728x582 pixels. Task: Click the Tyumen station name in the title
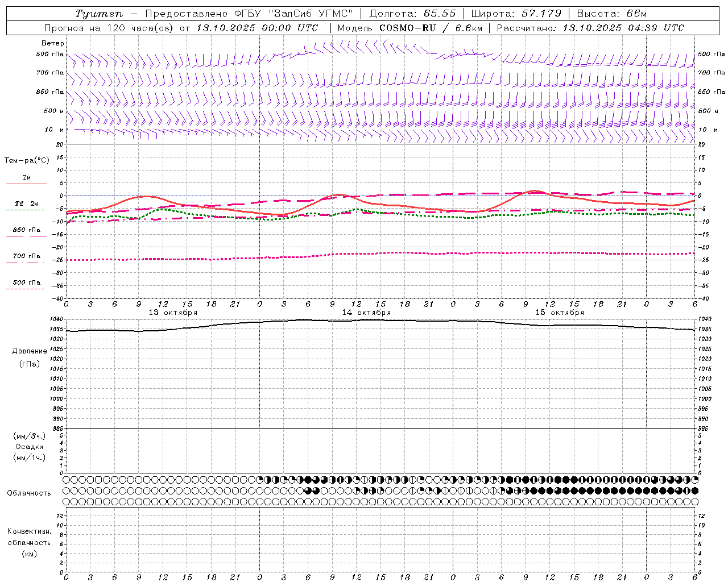click(x=99, y=14)
